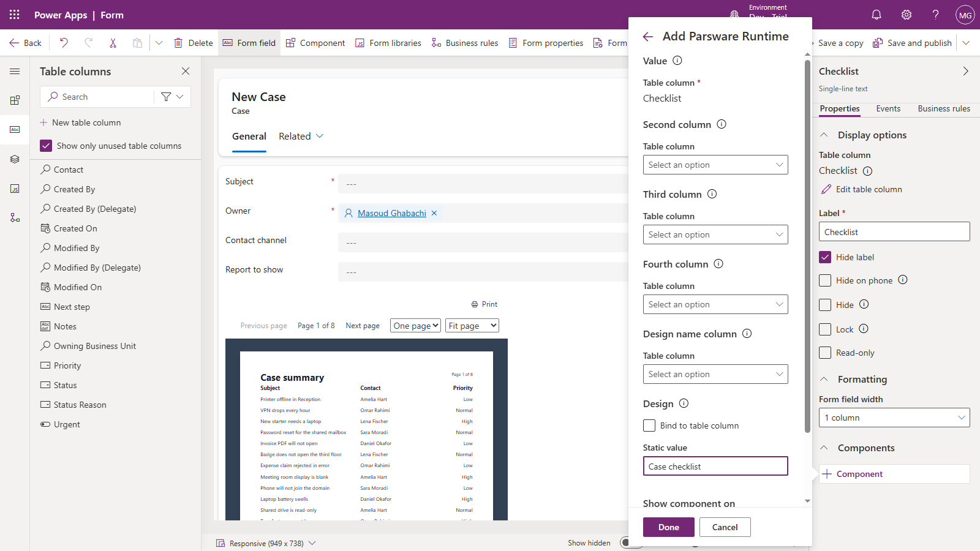Open the app launcher waffle icon
Viewport: 980px width, 551px height.
pyautogui.click(x=15, y=15)
